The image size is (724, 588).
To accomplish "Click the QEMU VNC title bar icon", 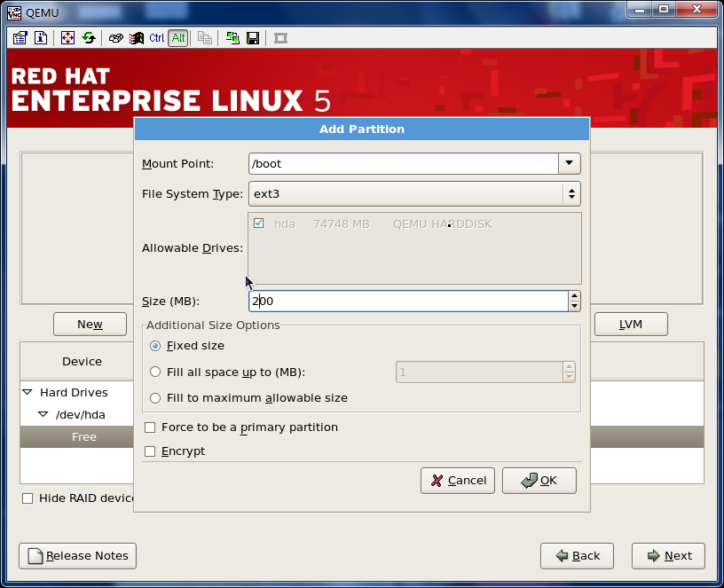I will click(14, 12).
